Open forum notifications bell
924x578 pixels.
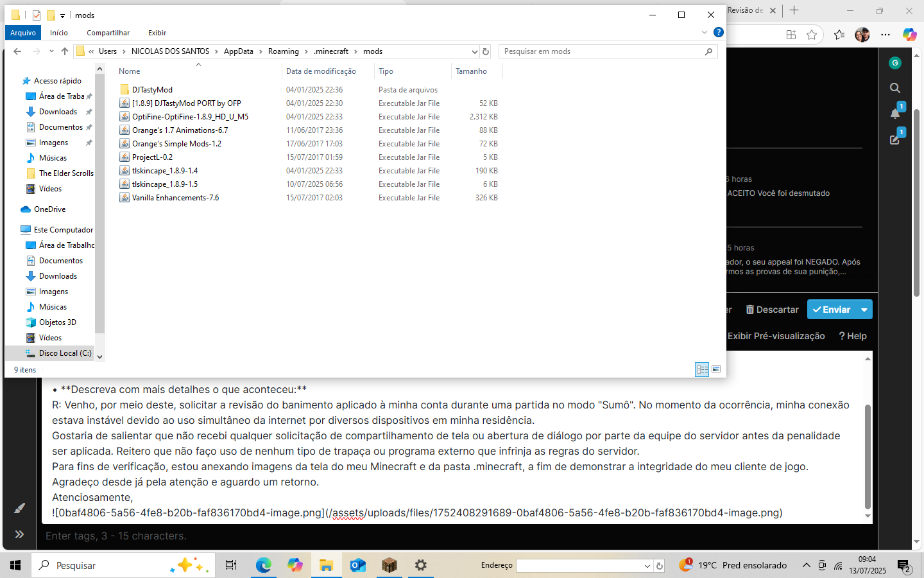(895, 113)
